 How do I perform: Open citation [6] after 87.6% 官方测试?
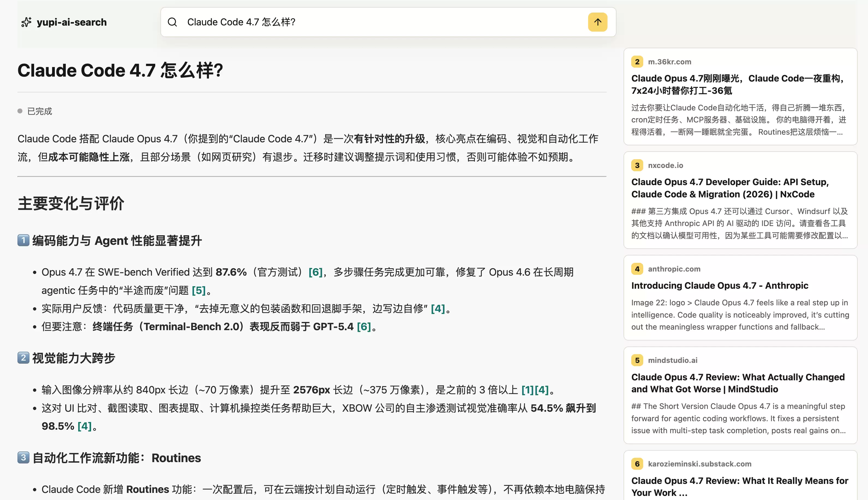point(315,272)
